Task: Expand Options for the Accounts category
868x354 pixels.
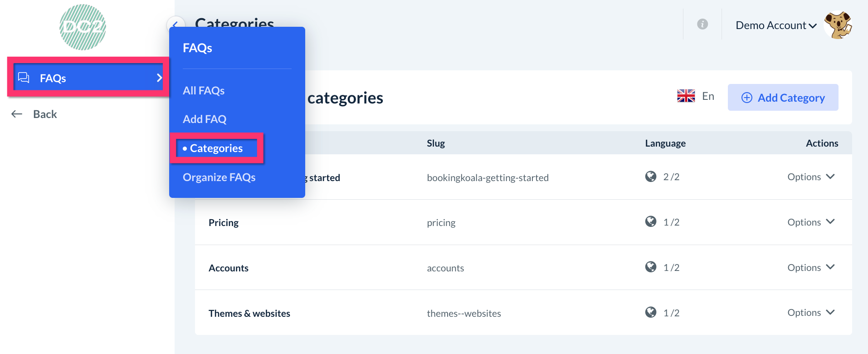Action: point(810,267)
